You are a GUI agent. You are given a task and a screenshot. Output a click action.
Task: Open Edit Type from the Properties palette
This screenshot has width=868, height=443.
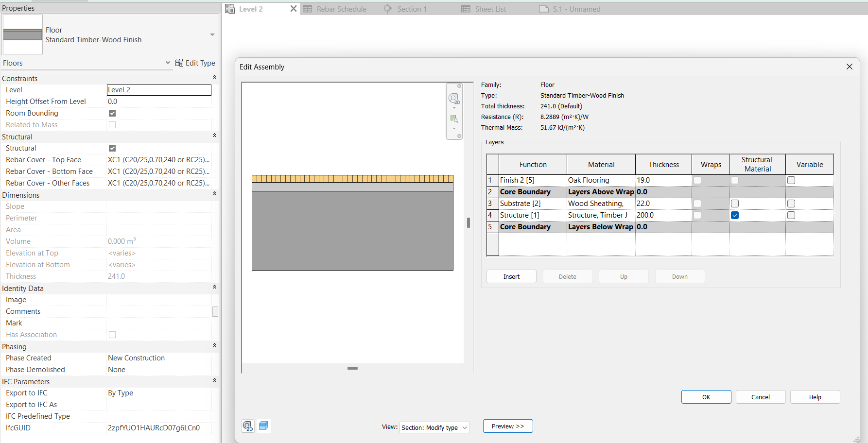(195, 63)
